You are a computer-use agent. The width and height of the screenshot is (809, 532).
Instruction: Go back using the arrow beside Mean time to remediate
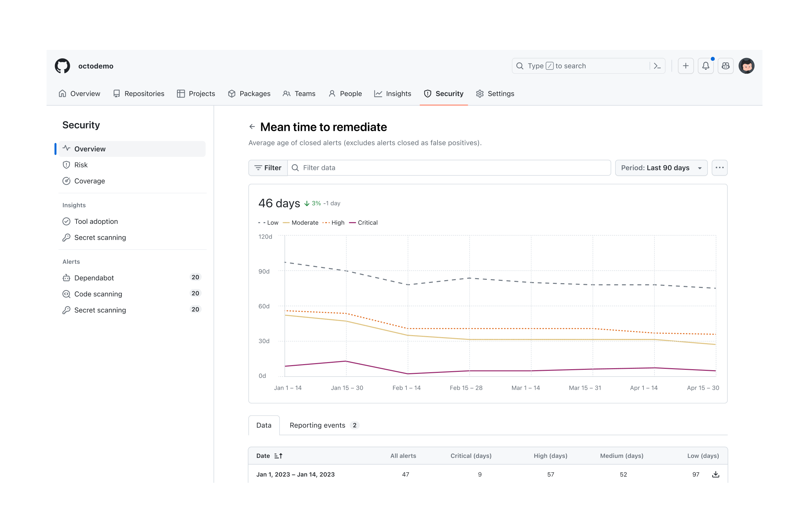tap(252, 126)
